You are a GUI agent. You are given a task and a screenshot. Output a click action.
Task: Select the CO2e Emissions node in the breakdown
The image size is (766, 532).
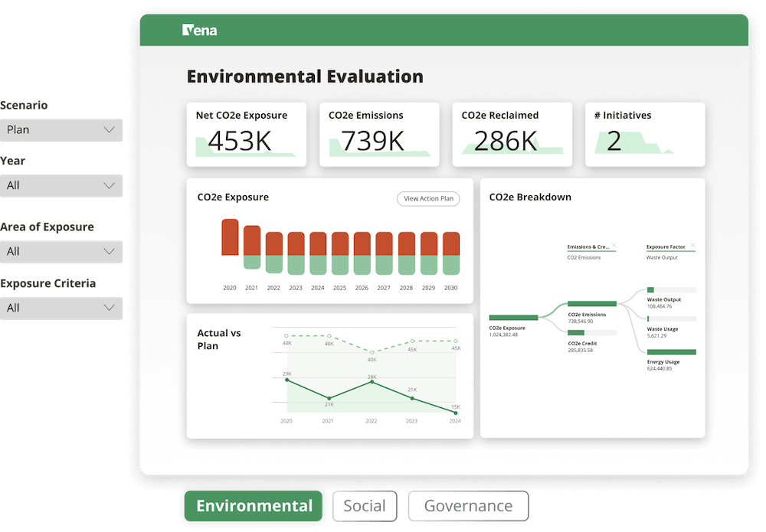[592, 304]
